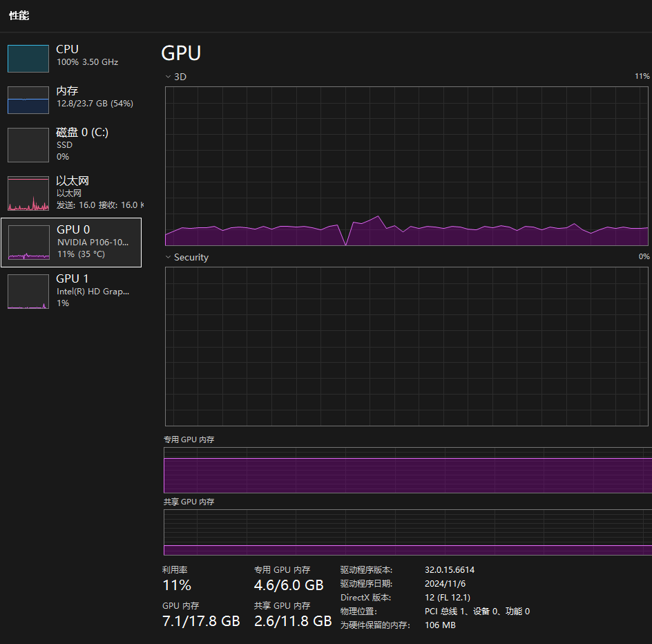Click the 内存 usage mini graph
Image resolution: width=652 pixels, height=644 pixels.
(x=28, y=100)
